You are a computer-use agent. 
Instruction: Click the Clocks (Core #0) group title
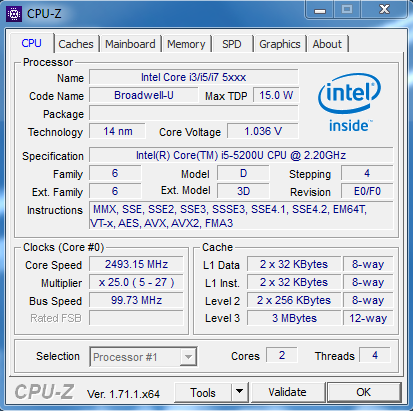(x=63, y=247)
